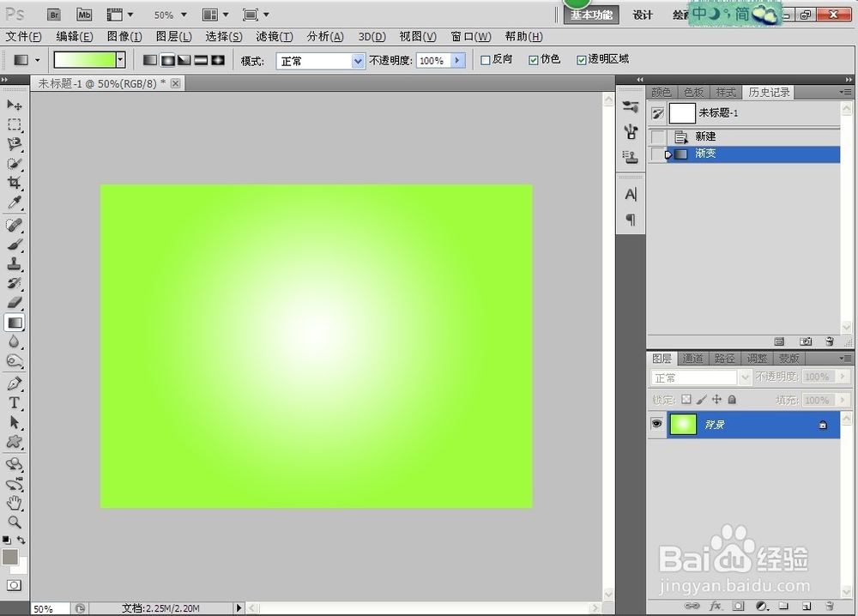Open the History panel flyout menu
Screen dimensions: 858x616
point(846,92)
